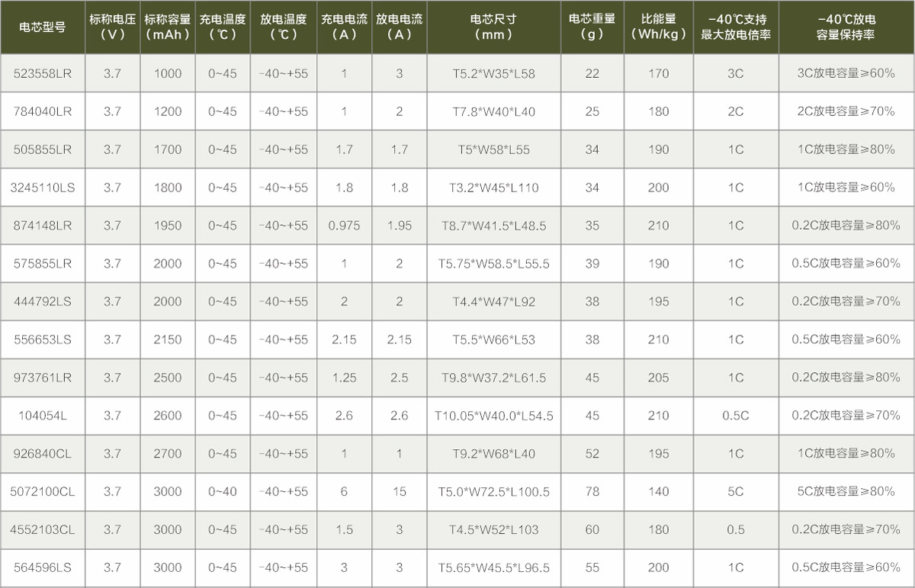This screenshot has width=915, height=588.
Task: Click the 电芯尺寸 (mm) column header
Action: point(494,27)
